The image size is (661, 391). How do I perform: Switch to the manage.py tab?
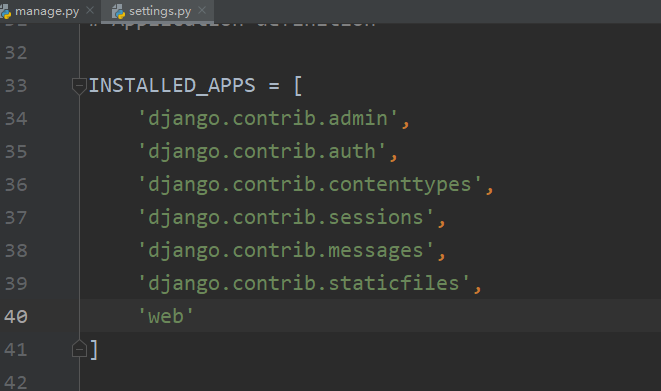point(46,11)
